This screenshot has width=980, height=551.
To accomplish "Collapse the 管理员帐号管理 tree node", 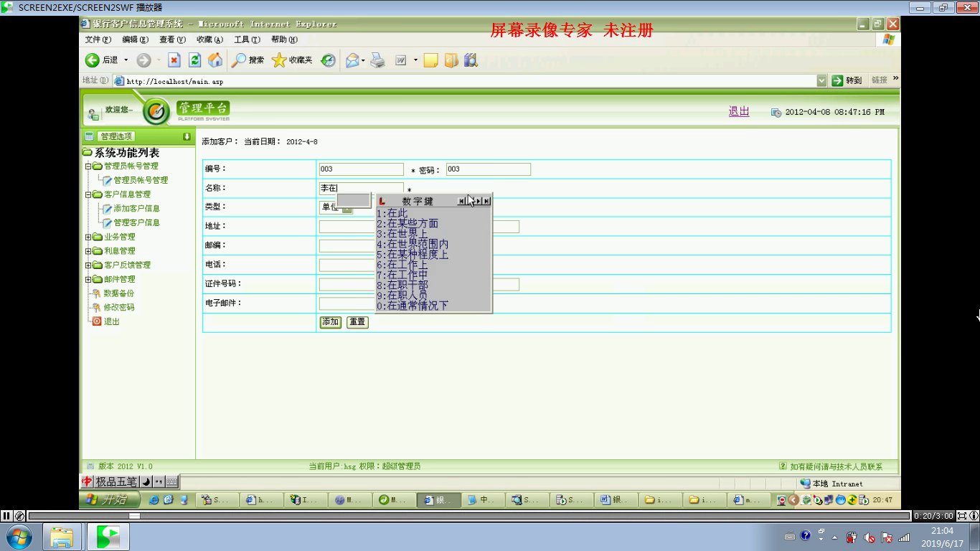I will pyautogui.click(x=89, y=166).
